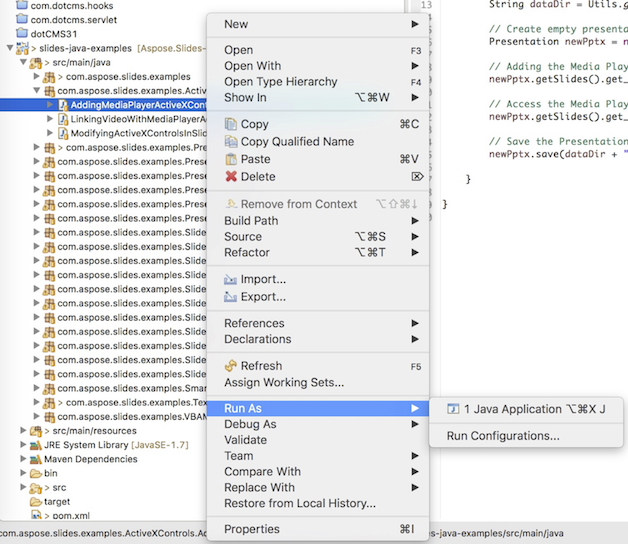
Task: Click the pom.xml file icon
Action: pos(36,515)
